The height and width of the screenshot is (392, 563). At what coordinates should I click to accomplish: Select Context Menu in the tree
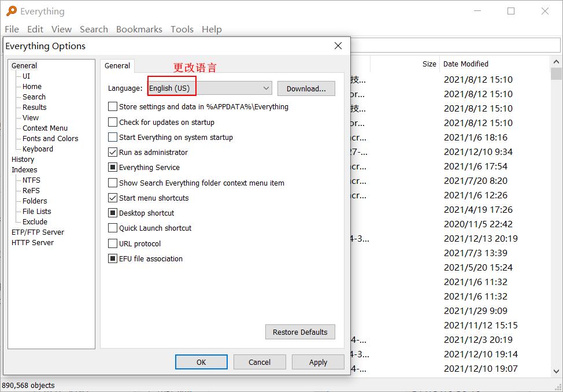[45, 128]
